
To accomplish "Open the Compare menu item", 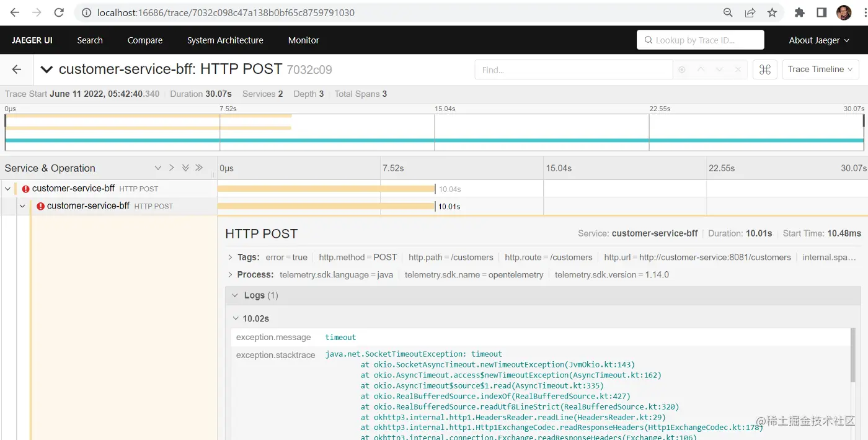I will tap(145, 40).
